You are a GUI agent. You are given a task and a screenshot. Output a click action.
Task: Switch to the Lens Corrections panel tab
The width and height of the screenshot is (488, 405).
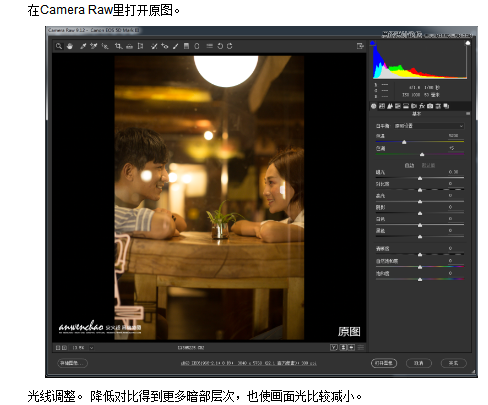pyautogui.click(x=414, y=106)
